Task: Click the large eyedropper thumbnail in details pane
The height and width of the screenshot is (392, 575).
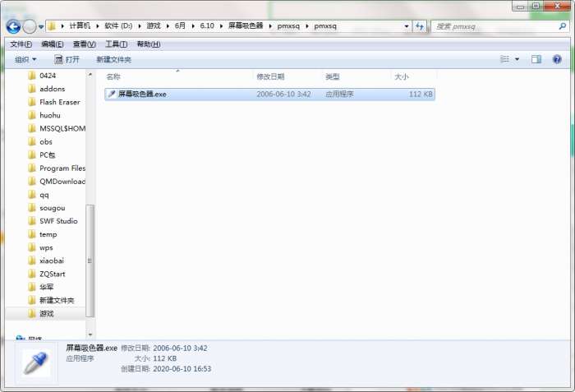Action: point(35,363)
